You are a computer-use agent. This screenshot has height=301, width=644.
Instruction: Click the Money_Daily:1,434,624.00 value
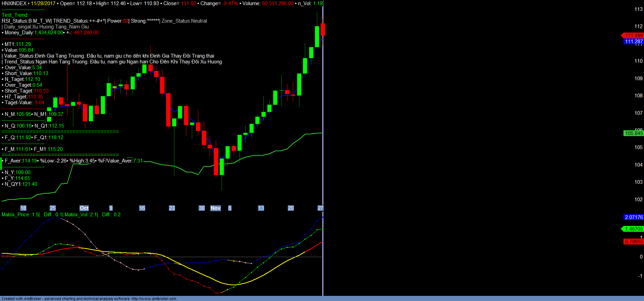pos(34,33)
